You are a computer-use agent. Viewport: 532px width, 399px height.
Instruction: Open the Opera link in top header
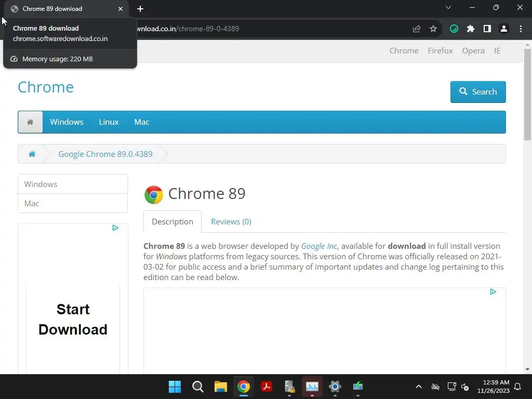pyautogui.click(x=473, y=50)
